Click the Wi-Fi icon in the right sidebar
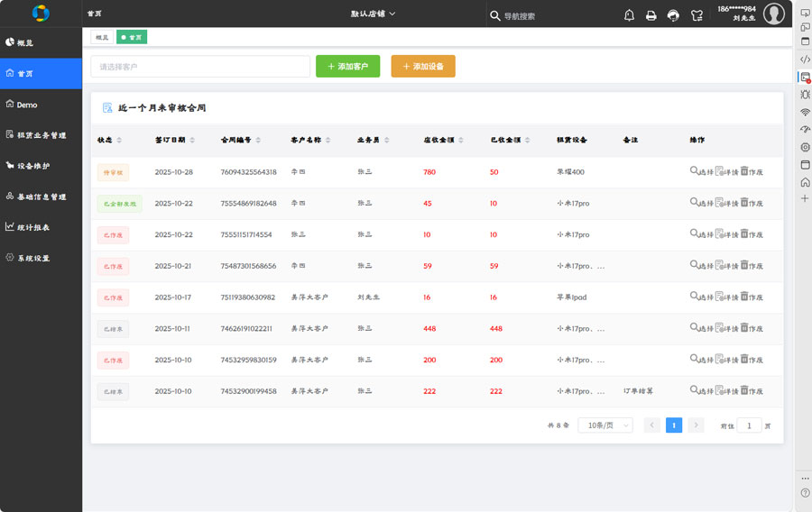The image size is (812, 512). [805, 112]
